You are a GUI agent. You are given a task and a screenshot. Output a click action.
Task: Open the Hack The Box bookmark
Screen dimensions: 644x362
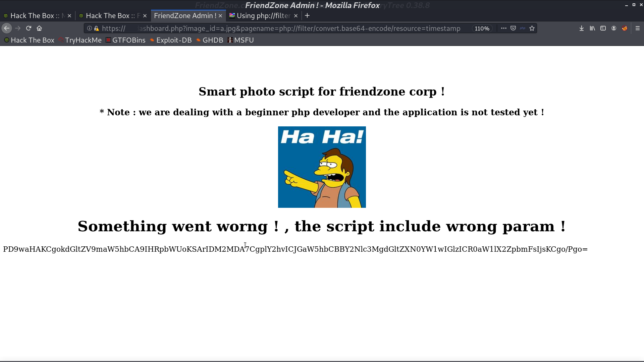click(29, 40)
